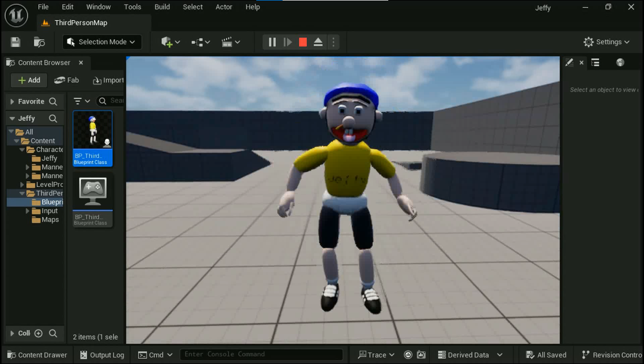This screenshot has height=364, width=644.
Task: Expand the Collections section
Action: click(12, 333)
